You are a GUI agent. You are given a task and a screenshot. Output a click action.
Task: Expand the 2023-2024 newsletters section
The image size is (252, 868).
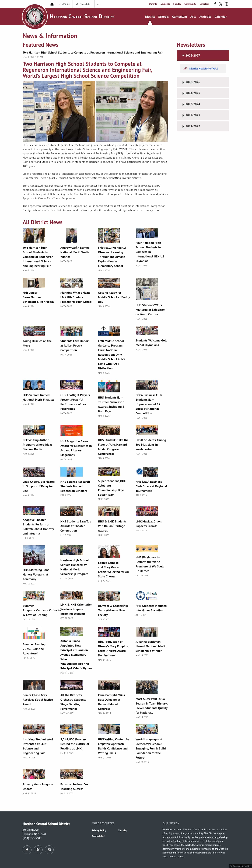coord(203,104)
